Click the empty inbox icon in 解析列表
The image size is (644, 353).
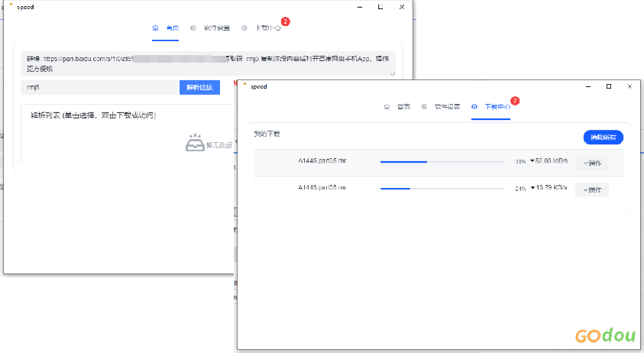pyautogui.click(x=195, y=143)
